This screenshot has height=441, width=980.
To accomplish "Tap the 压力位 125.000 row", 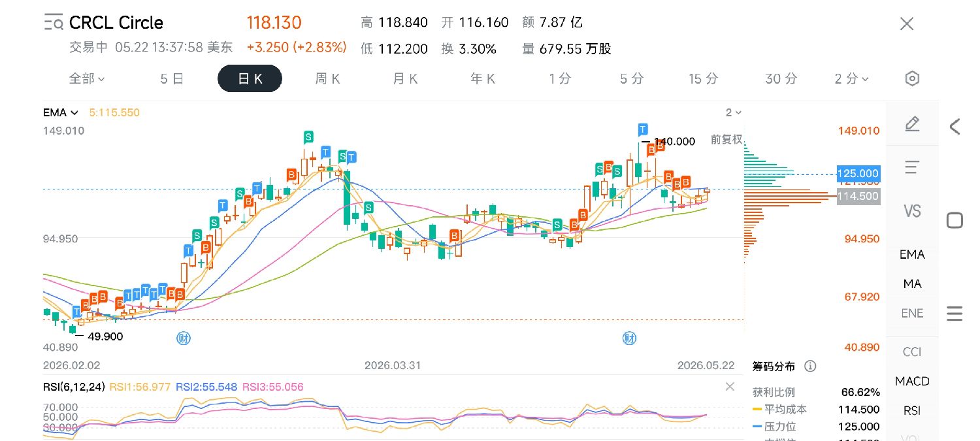I will (x=816, y=427).
